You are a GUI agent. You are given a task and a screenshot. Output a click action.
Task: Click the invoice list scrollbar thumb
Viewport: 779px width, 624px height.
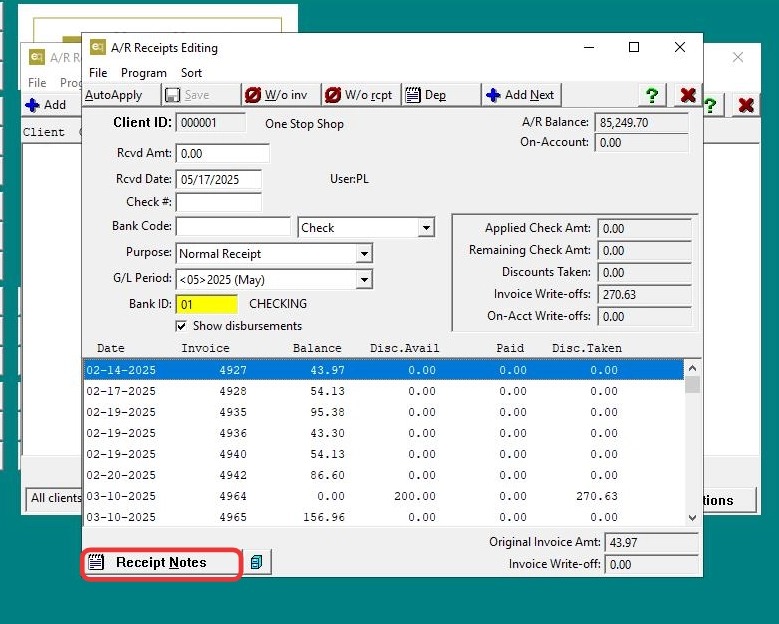click(x=693, y=385)
